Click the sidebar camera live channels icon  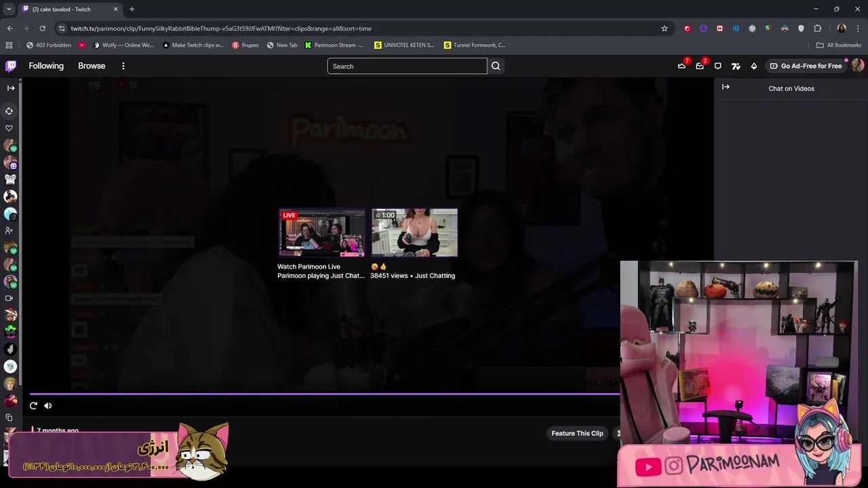click(x=9, y=298)
